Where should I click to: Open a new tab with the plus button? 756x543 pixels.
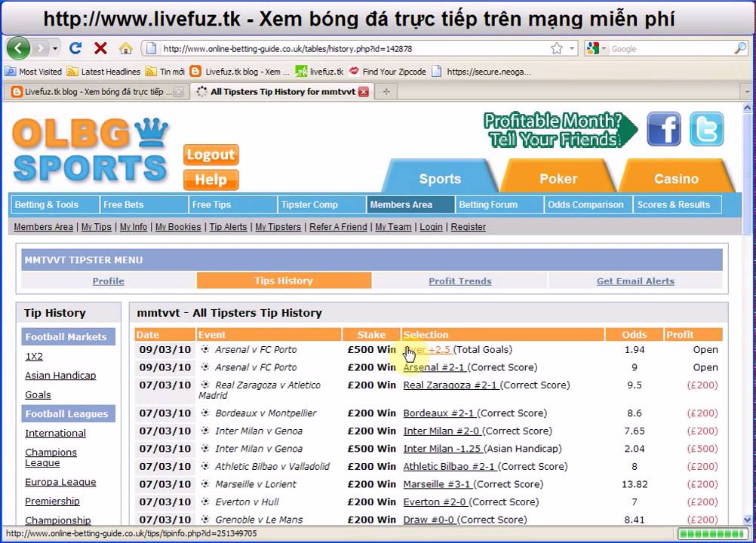coord(386,91)
